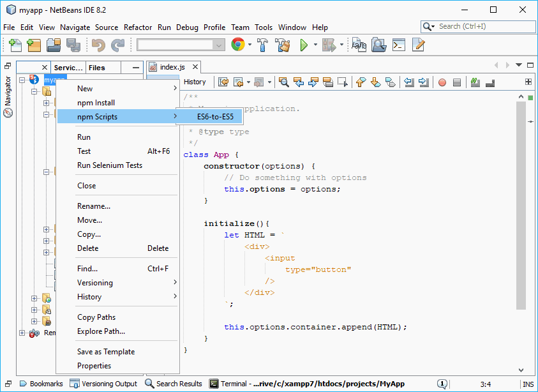Open the Chrome browser selector icon

click(237, 45)
